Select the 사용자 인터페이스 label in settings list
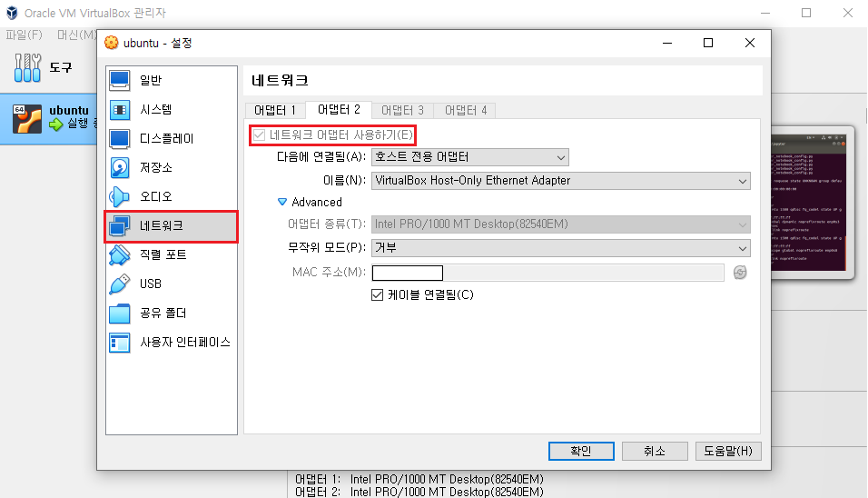 click(185, 343)
